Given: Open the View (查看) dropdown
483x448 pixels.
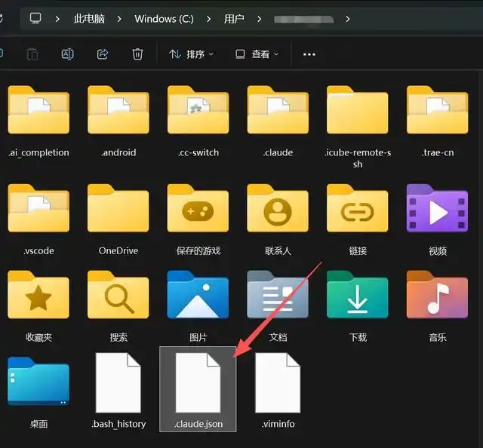Looking at the screenshot, I should click(x=257, y=54).
